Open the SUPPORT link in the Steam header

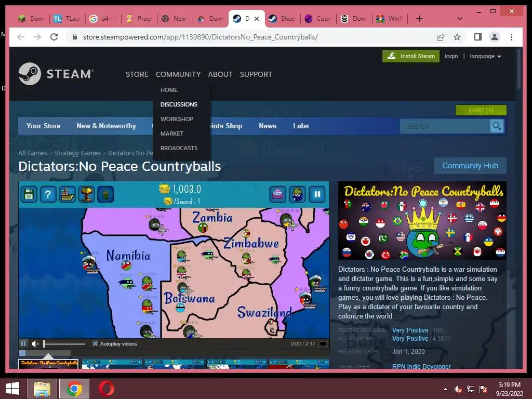[256, 74]
